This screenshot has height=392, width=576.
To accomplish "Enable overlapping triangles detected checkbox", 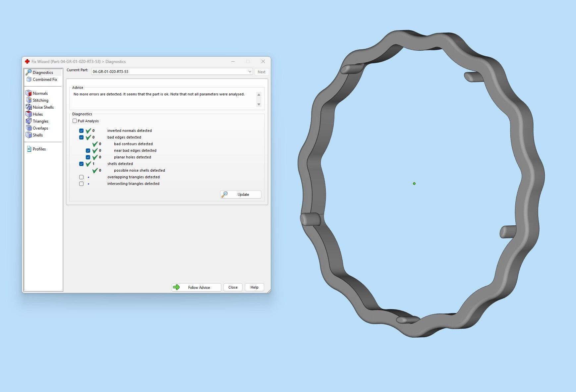I will (x=82, y=177).
